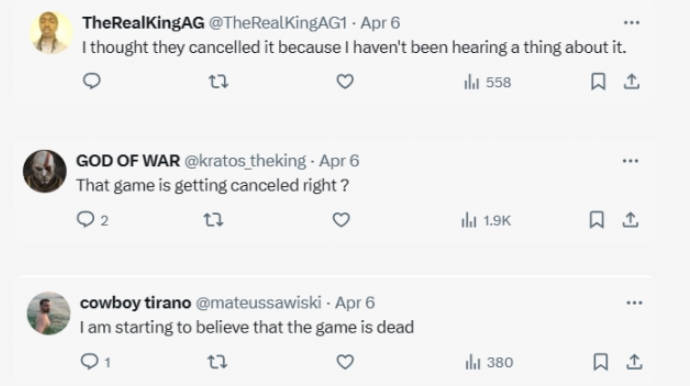Like TheRealKingAG's tweet

[x=345, y=81]
